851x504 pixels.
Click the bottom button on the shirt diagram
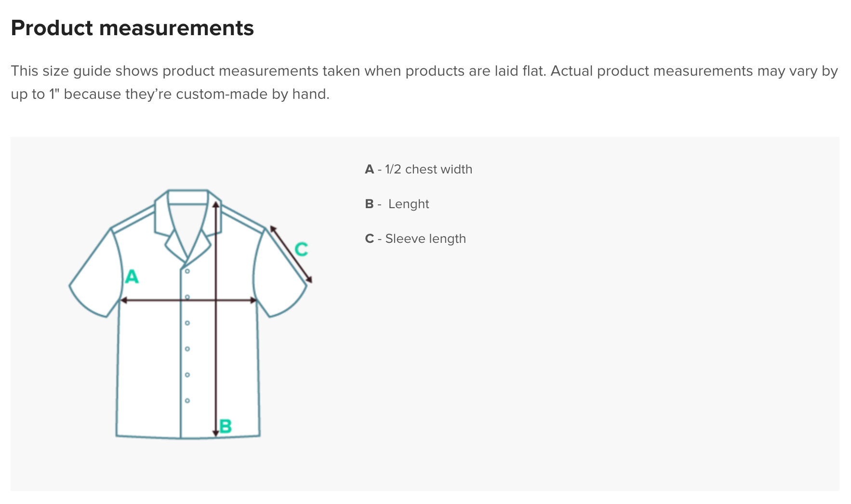[x=187, y=400]
